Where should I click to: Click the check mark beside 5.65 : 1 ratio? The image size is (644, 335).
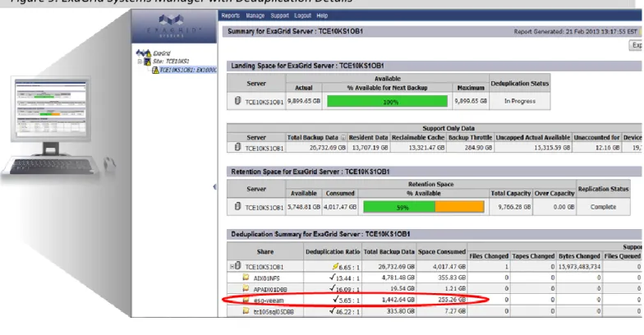point(335,300)
